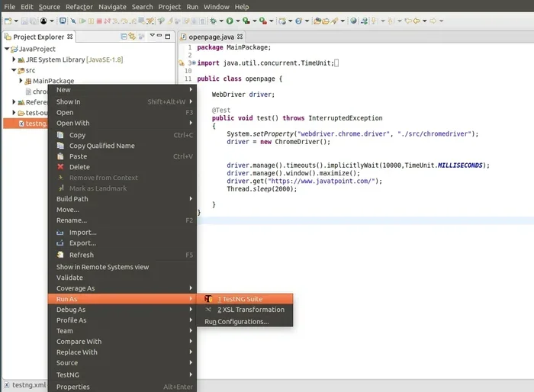The height and width of the screenshot is (392, 534).
Task: Click Refresh in the context menu
Action: [122, 255]
